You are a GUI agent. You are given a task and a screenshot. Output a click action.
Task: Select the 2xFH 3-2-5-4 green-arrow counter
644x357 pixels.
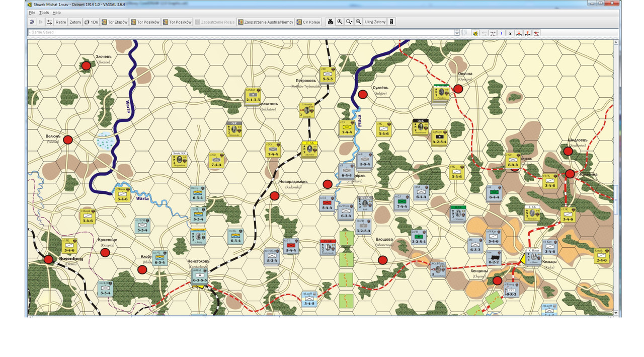[419, 237]
